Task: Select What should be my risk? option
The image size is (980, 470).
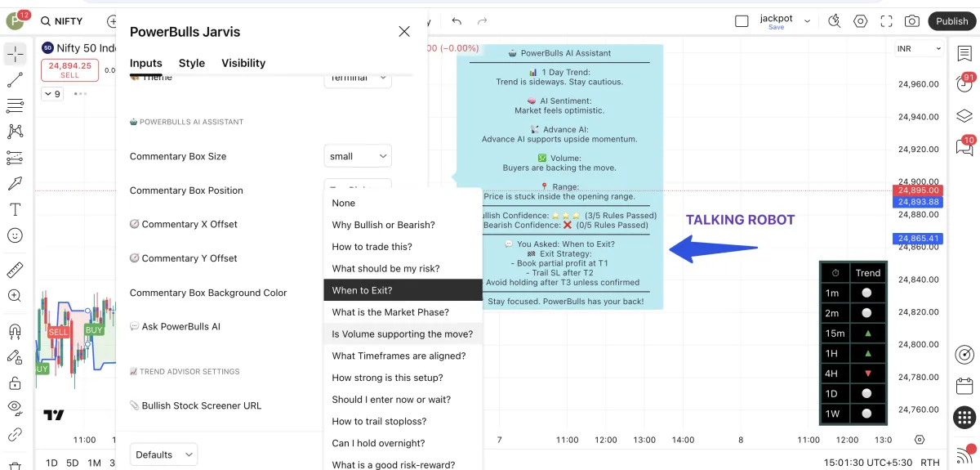Action: (x=403, y=268)
